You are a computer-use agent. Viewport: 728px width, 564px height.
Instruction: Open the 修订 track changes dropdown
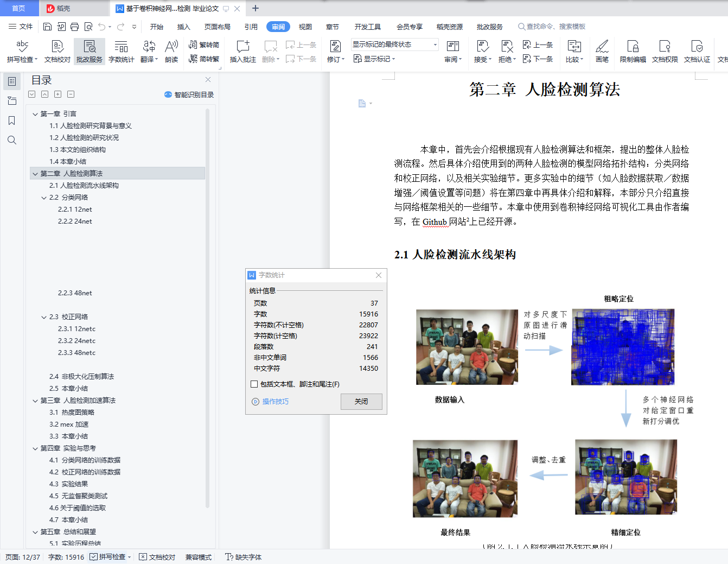tap(336, 51)
